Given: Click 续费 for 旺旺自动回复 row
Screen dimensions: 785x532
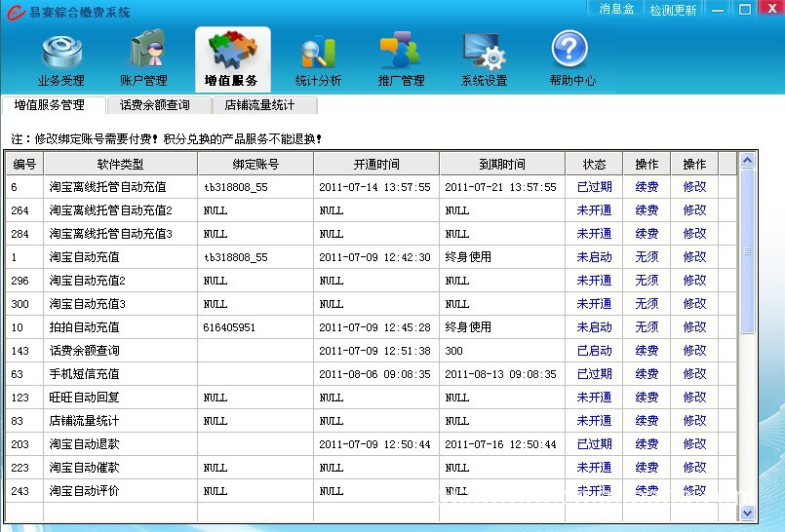Looking at the screenshot, I should coord(647,398).
